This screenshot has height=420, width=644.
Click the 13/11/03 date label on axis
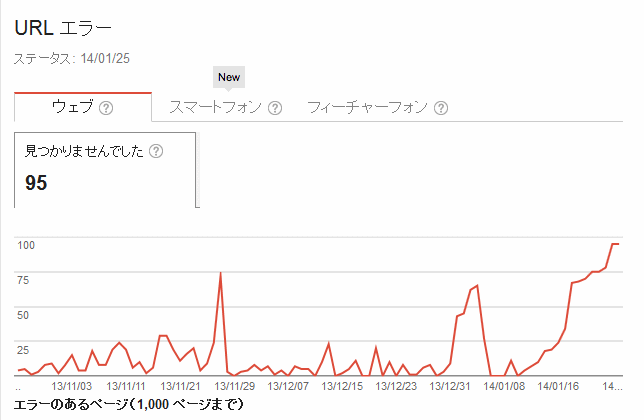(71, 386)
